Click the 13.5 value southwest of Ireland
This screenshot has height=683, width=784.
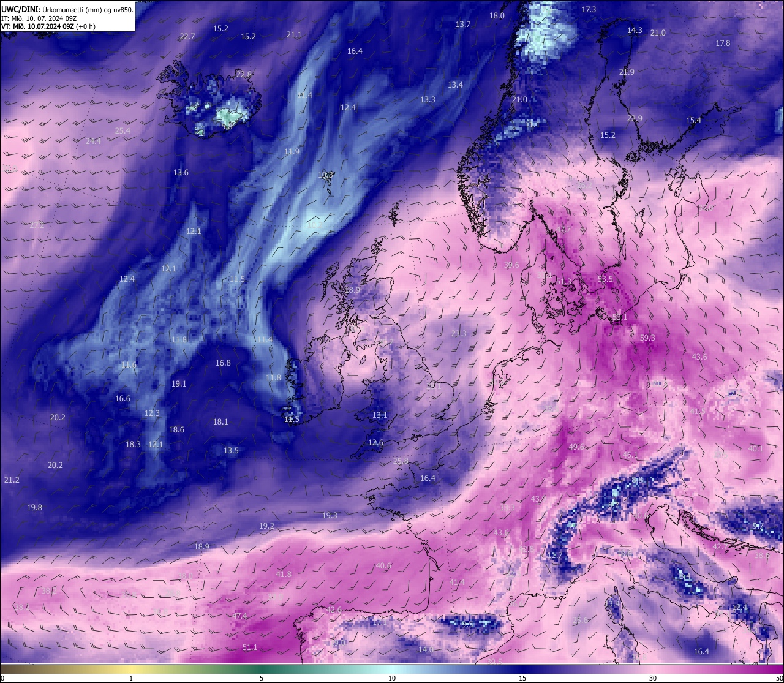pyautogui.click(x=231, y=451)
